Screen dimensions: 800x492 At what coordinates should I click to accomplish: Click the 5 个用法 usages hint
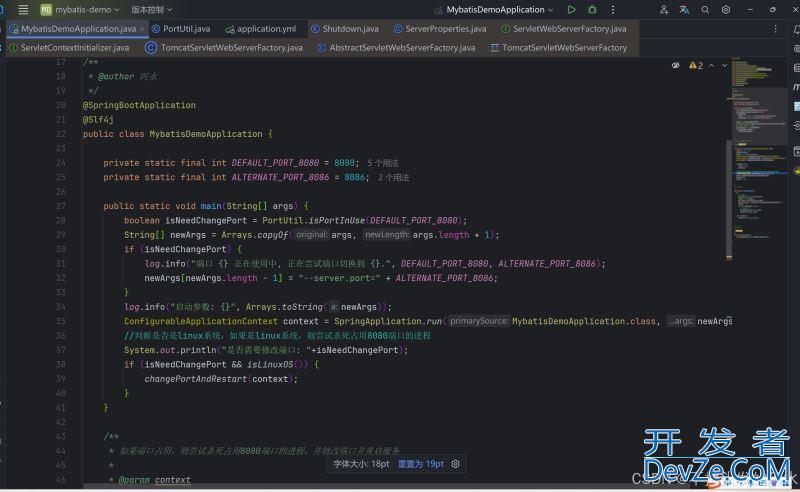(x=383, y=162)
